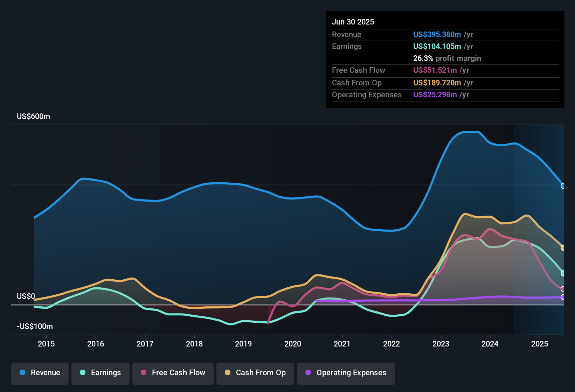The height and width of the screenshot is (392, 575).
Task: Click the 26.3% profit margin text
Action: coord(447,58)
